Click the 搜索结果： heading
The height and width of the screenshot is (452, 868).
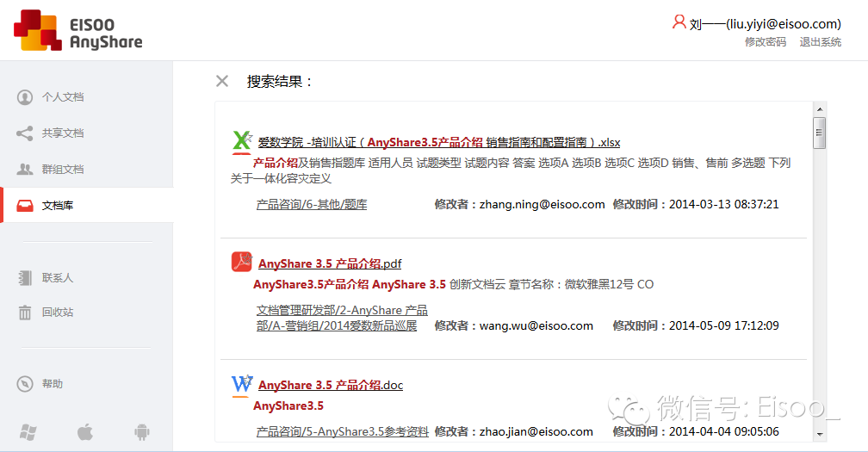280,81
